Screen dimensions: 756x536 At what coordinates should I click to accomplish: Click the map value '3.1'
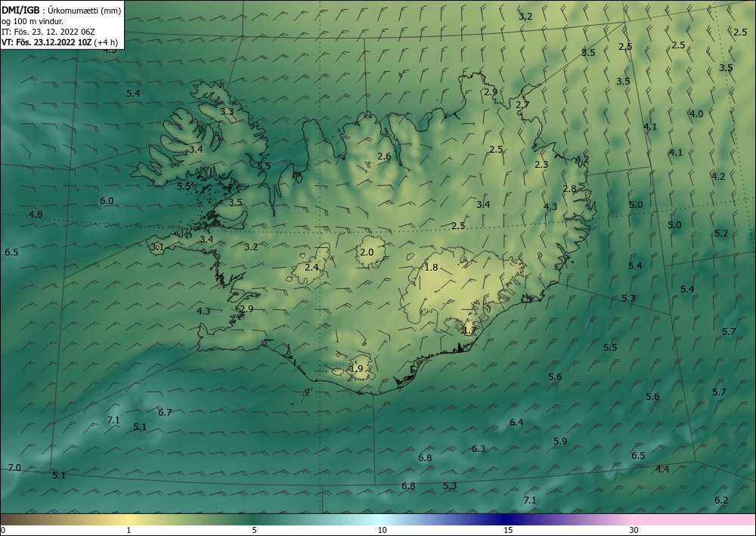pos(157,247)
